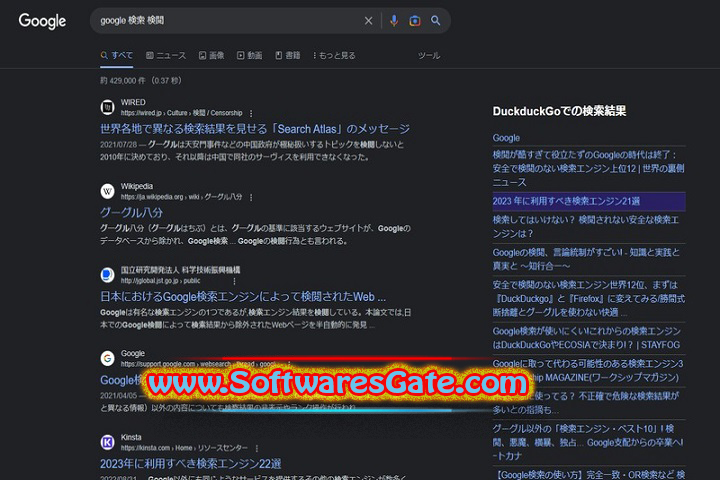Open the ツール options
This screenshot has width=720, height=480.
coord(429,56)
